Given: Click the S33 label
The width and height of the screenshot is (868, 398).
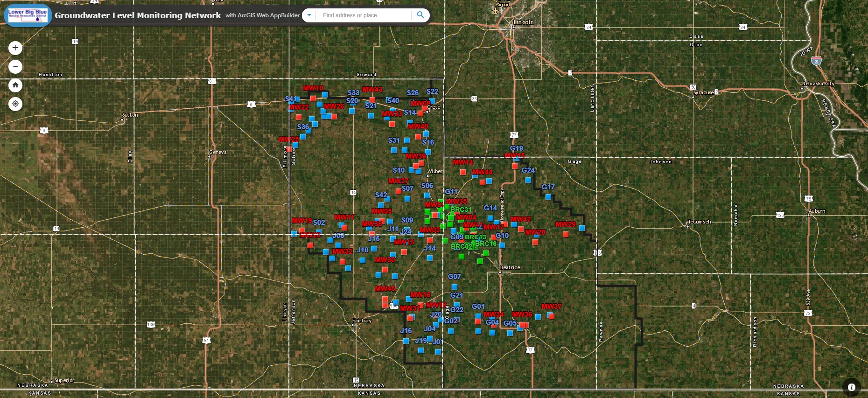Looking at the screenshot, I should [354, 93].
